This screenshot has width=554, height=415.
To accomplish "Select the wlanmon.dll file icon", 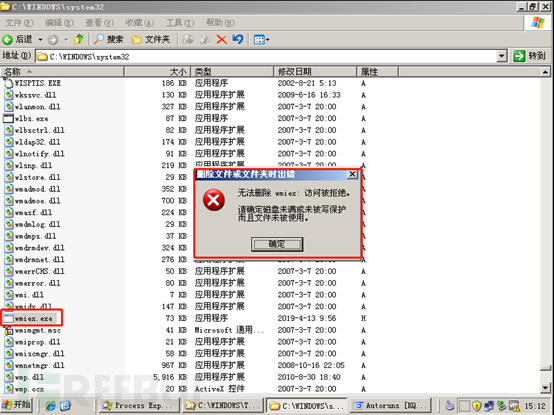I will 8,107.
